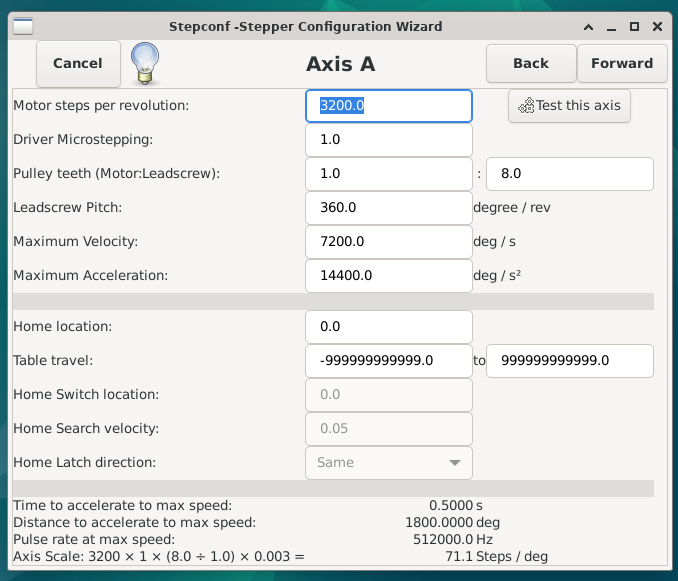Click the window menu icon in title bar
This screenshot has height=581, width=678.
click(x=23, y=26)
